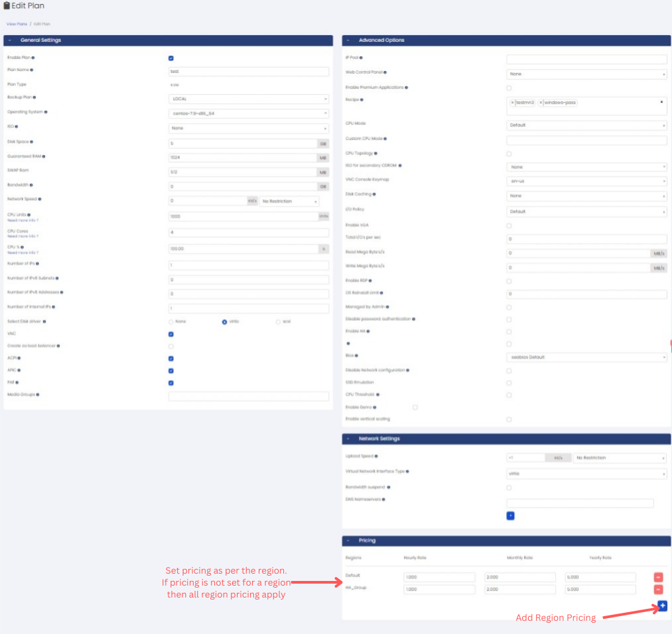Remove the HA_Group pricing row
The width and height of the screenshot is (672, 634).
pyautogui.click(x=657, y=589)
